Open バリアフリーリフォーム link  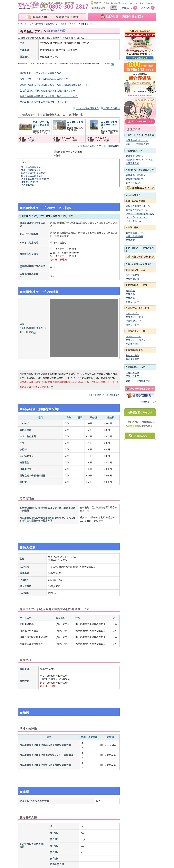click(x=45, y=79)
